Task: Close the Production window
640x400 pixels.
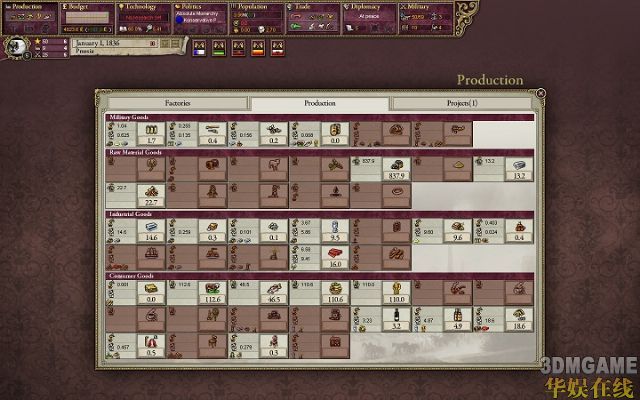Action: (x=540, y=93)
